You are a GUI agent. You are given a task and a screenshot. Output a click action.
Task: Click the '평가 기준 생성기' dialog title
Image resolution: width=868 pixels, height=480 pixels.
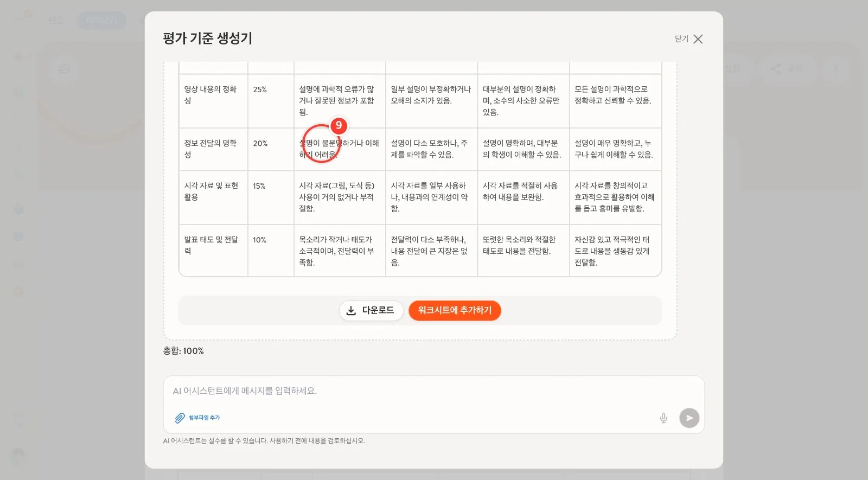coord(207,39)
